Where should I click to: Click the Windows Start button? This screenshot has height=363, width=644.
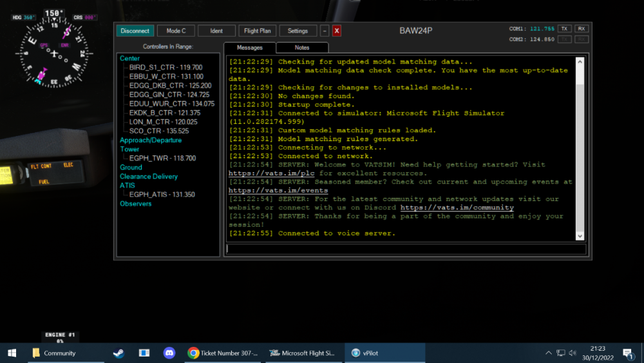click(x=12, y=353)
